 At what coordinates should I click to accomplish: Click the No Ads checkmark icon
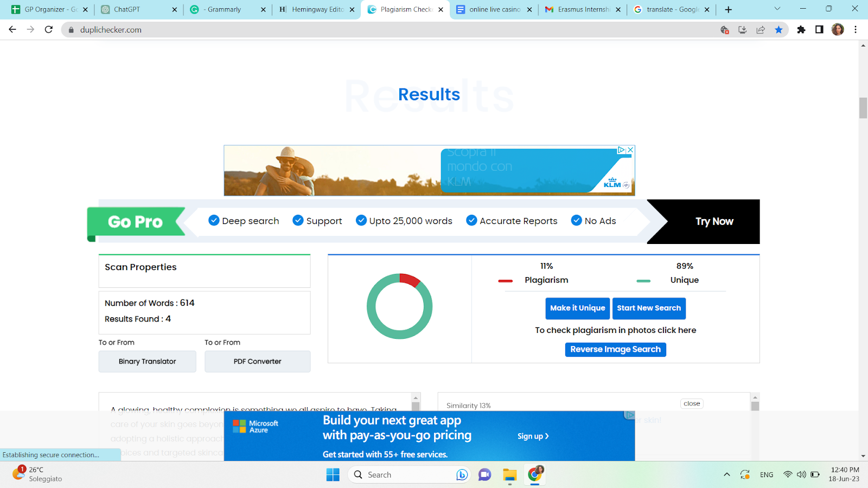(577, 220)
